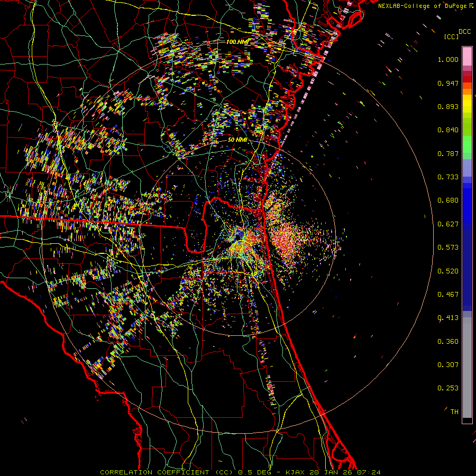Click the [CC] units label
This screenshot has width=476, height=476.
[x=451, y=36]
